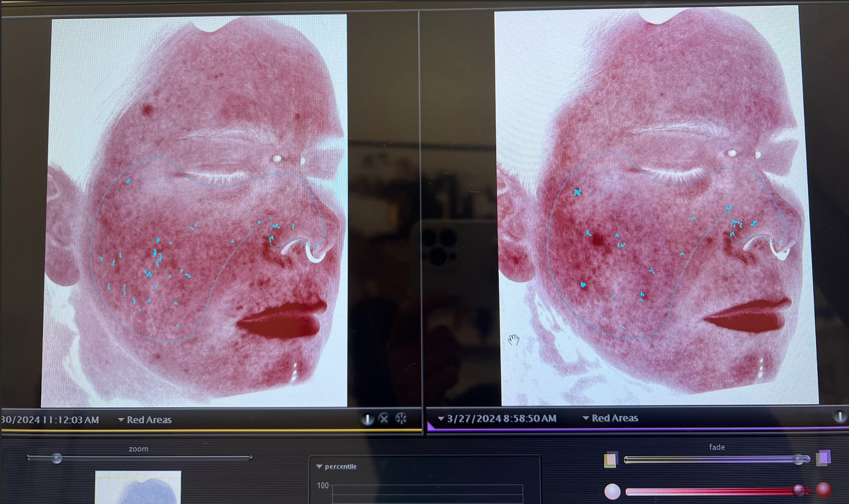
Task: Click the right facial Red Areas image
Action: 656,206
